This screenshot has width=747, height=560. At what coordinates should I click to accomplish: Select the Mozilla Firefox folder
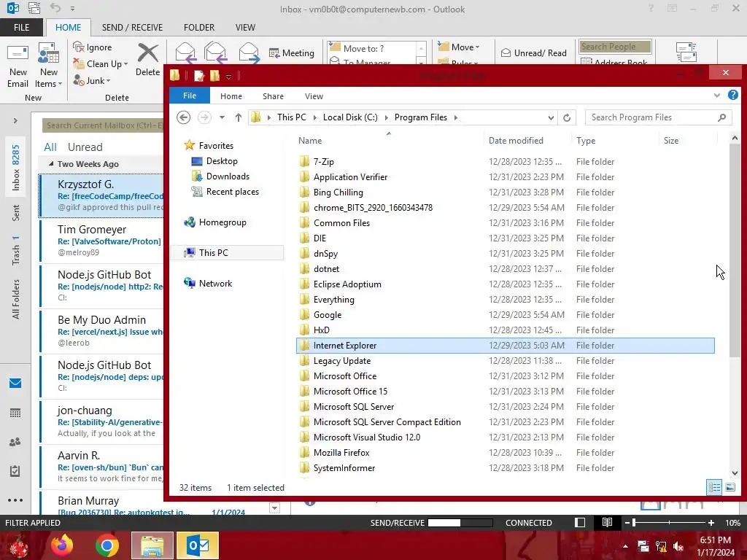coord(341,452)
